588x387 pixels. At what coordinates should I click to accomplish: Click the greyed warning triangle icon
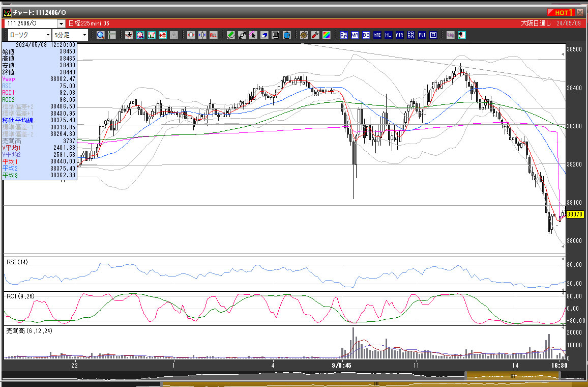point(174,35)
